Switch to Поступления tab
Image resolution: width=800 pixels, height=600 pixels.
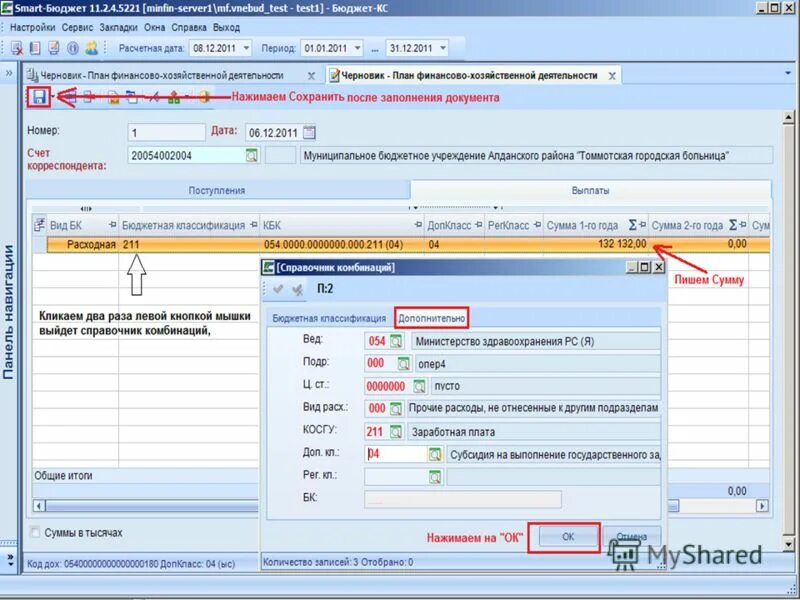pyautogui.click(x=217, y=190)
